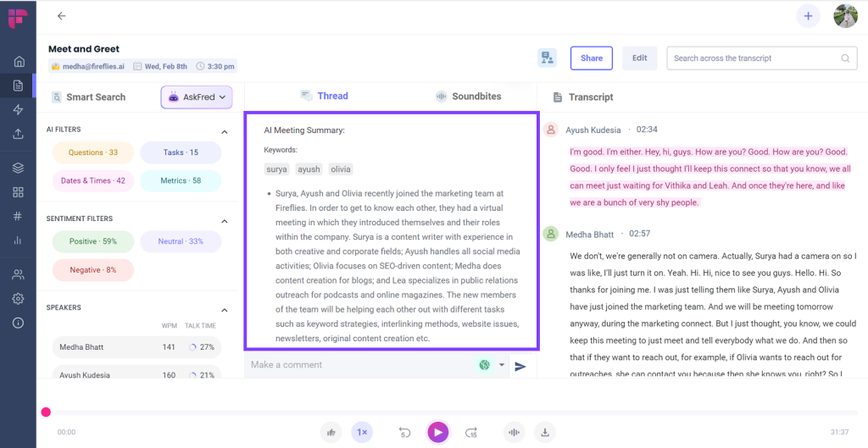Send comment with paper plane icon
Screen dimensions: 868x448
tap(520, 366)
